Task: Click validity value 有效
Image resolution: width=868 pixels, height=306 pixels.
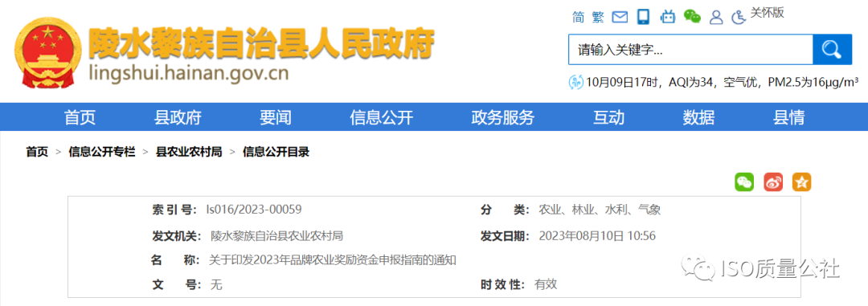Action: point(545,284)
